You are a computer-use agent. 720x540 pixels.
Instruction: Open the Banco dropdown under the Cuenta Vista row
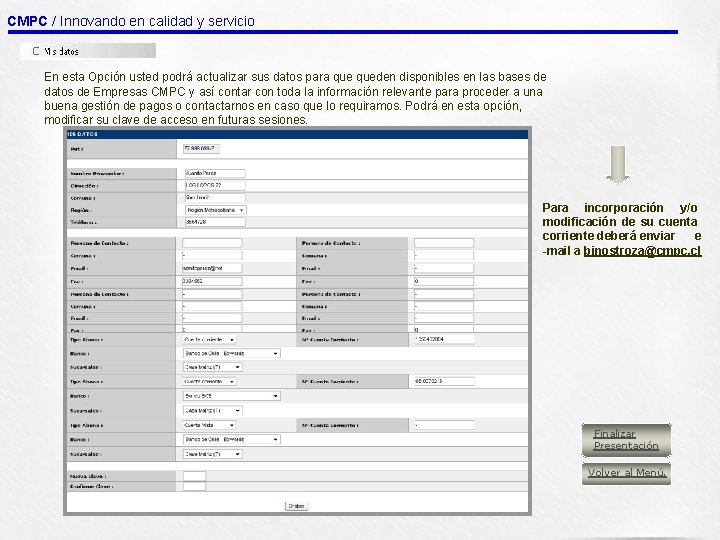click(x=231, y=439)
